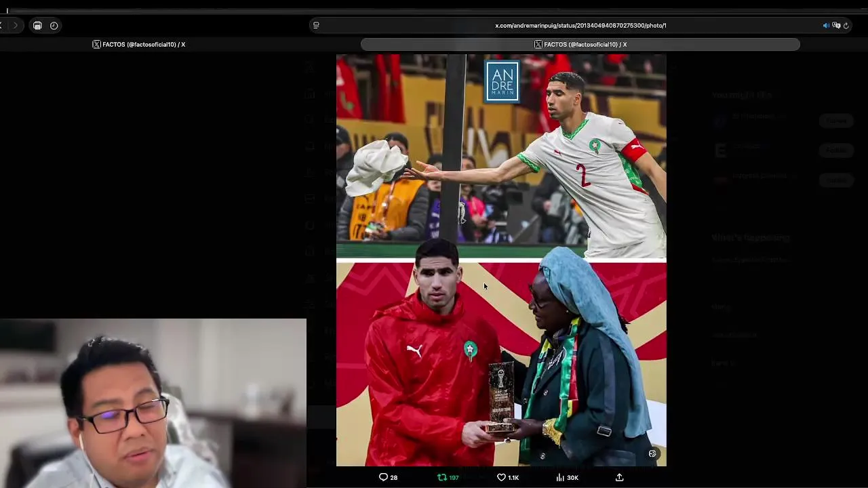
Task: Go forward with the browser forward arrow
Action: [x=15, y=26]
